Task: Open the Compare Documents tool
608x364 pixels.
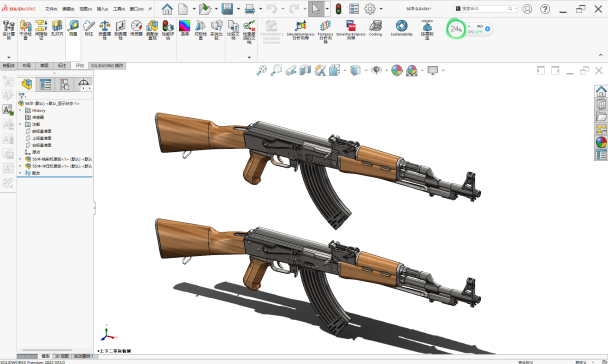Action: click(x=233, y=30)
